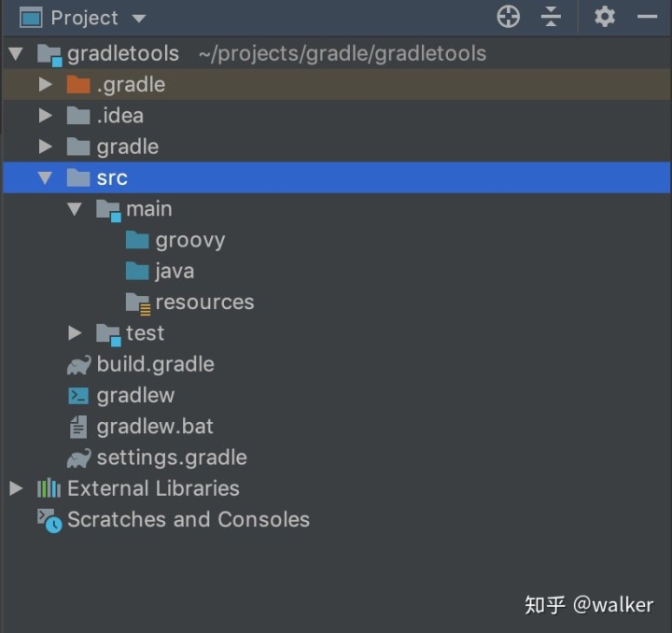
Task: Select the gradle folder name
Action: pyautogui.click(x=128, y=148)
